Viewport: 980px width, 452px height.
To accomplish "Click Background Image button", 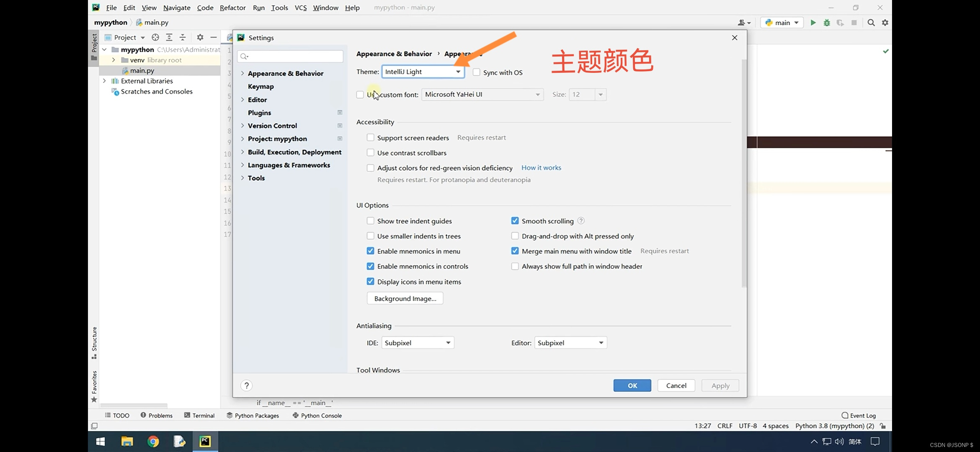I will pos(405,298).
